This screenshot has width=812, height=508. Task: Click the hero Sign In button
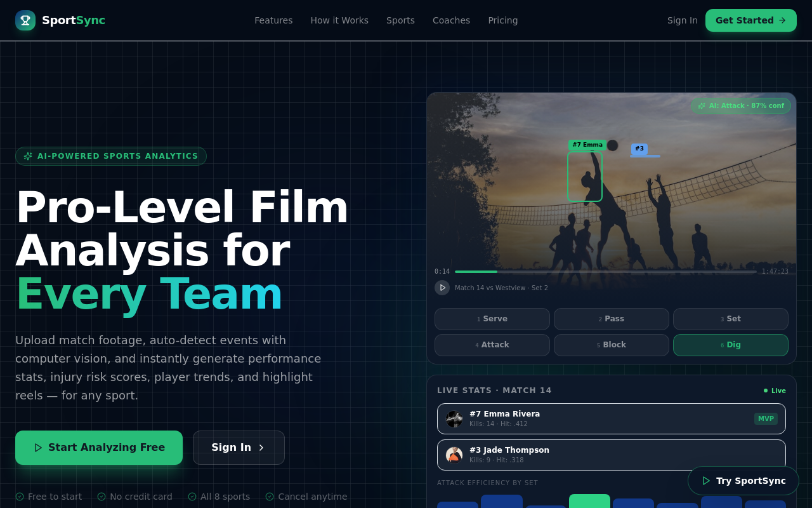coord(239,448)
